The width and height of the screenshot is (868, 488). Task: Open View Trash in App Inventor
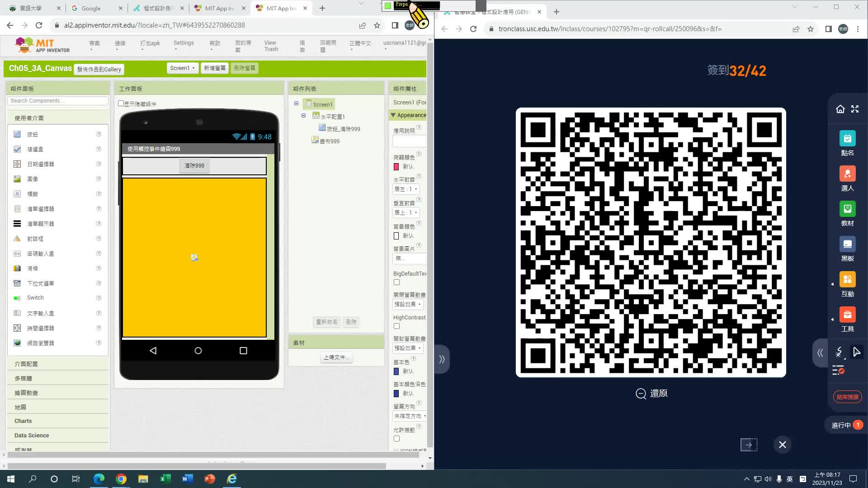271,46
